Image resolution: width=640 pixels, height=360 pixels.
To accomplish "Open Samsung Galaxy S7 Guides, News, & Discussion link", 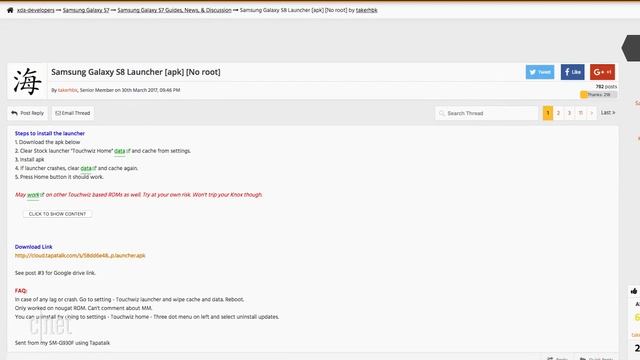I will [174, 10].
